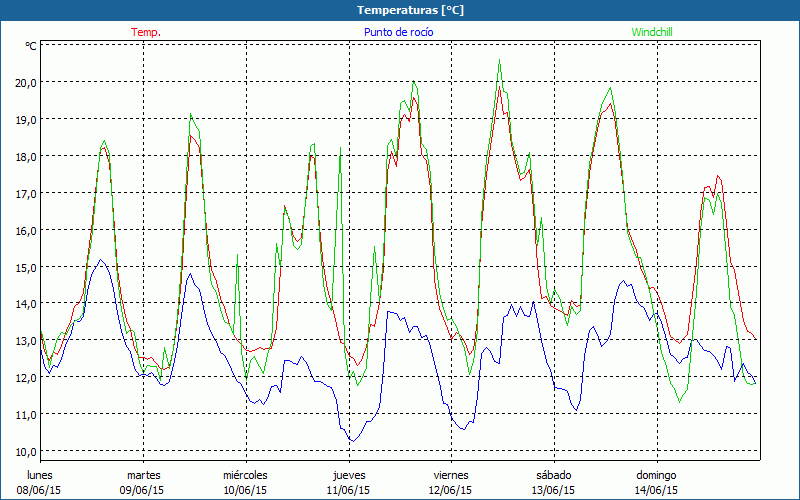The width and height of the screenshot is (800, 500).
Task: Click the 08/06/15 date label
Action: click(40, 490)
